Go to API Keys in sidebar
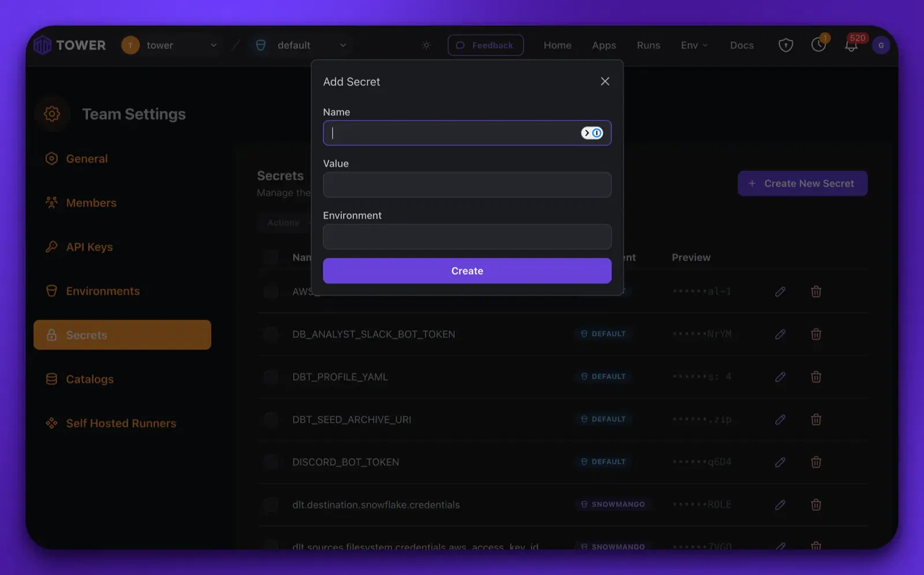This screenshot has height=575, width=924. [89, 247]
